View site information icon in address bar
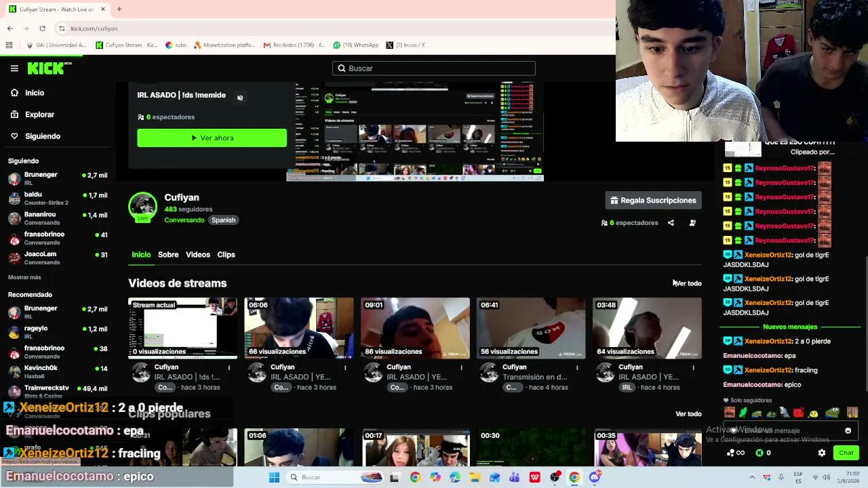The width and height of the screenshot is (868, 488). pos(62,28)
